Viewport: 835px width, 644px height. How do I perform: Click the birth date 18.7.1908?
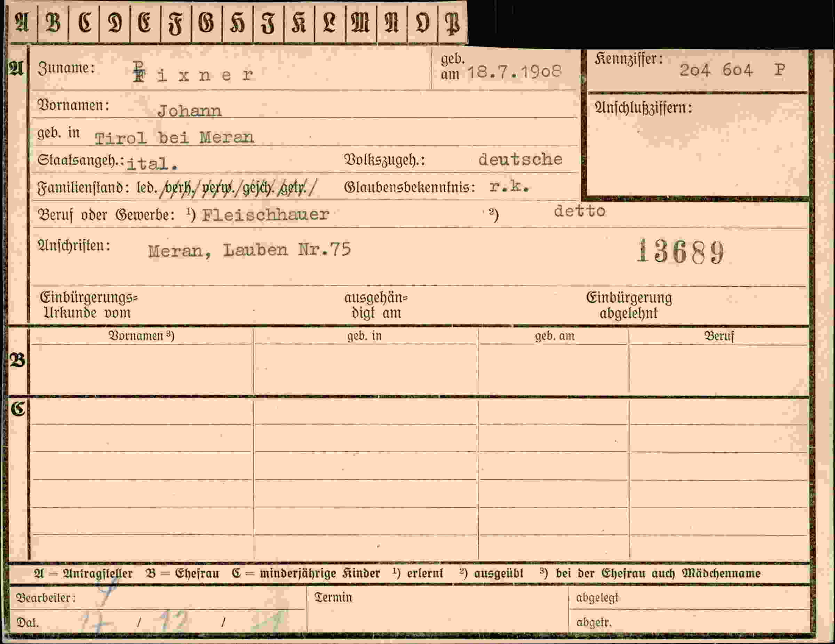(x=514, y=72)
